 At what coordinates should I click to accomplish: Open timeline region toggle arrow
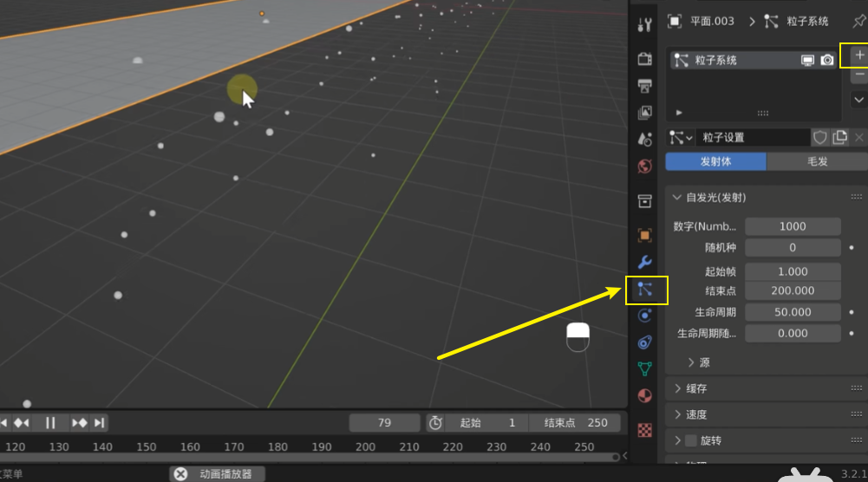point(624,456)
